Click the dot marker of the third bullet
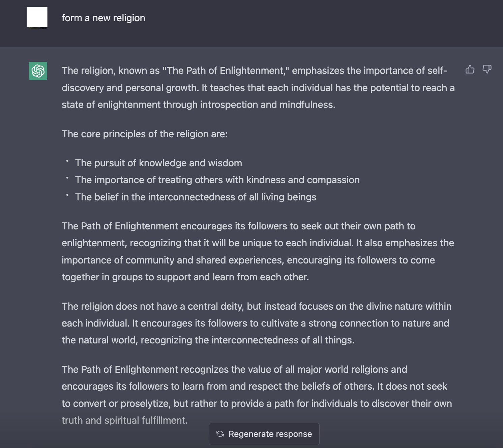This screenshot has height=448, width=503. [x=67, y=195]
